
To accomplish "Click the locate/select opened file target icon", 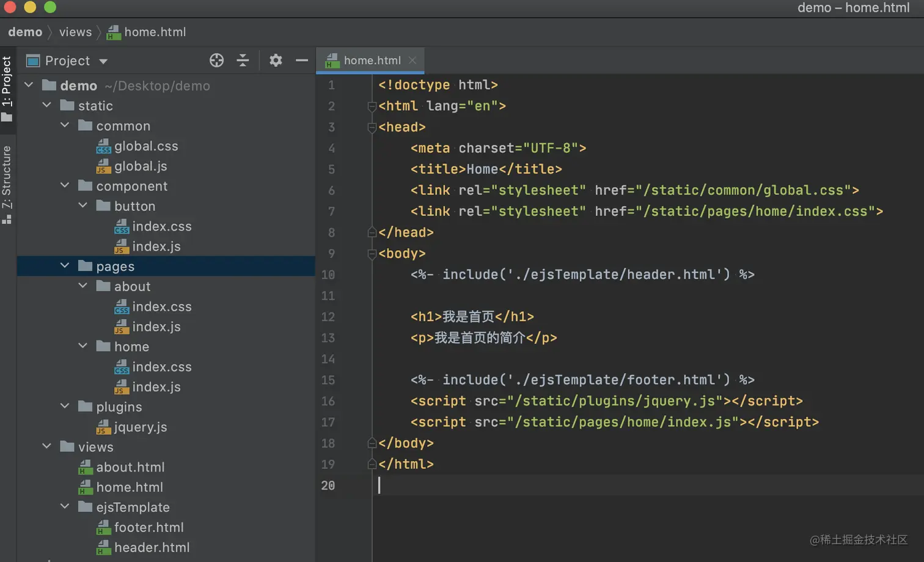I will pyautogui.click(x=216, y=60).
